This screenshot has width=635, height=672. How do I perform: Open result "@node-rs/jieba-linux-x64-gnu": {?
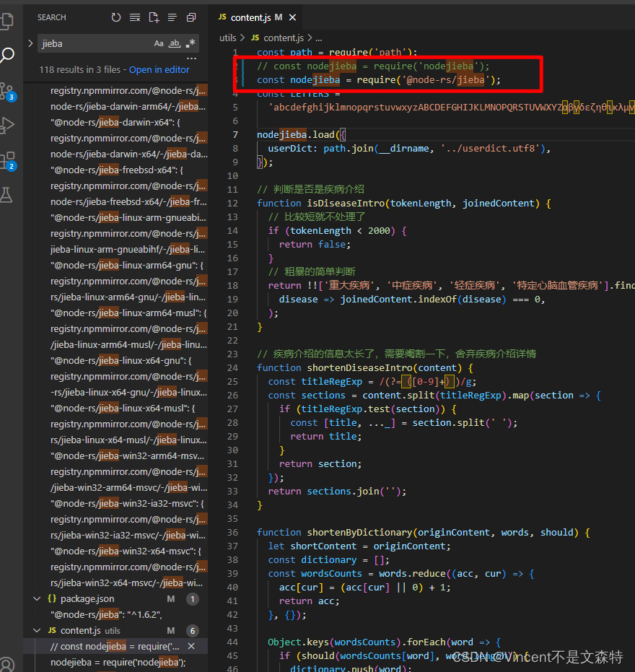(121, 360)
